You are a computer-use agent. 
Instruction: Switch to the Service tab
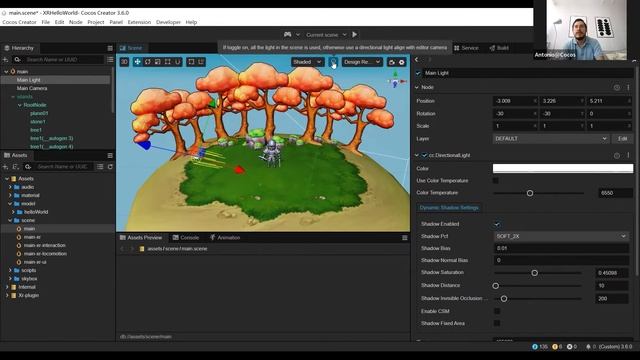(466, 48)
